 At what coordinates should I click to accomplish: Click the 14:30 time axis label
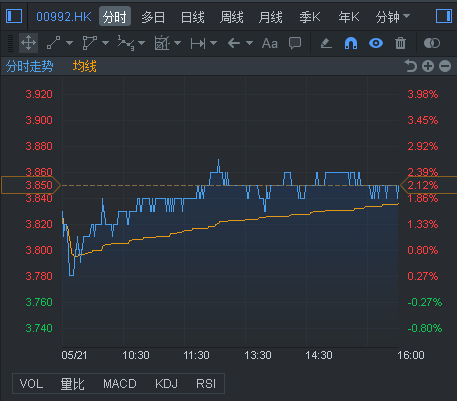pos(319,355)
